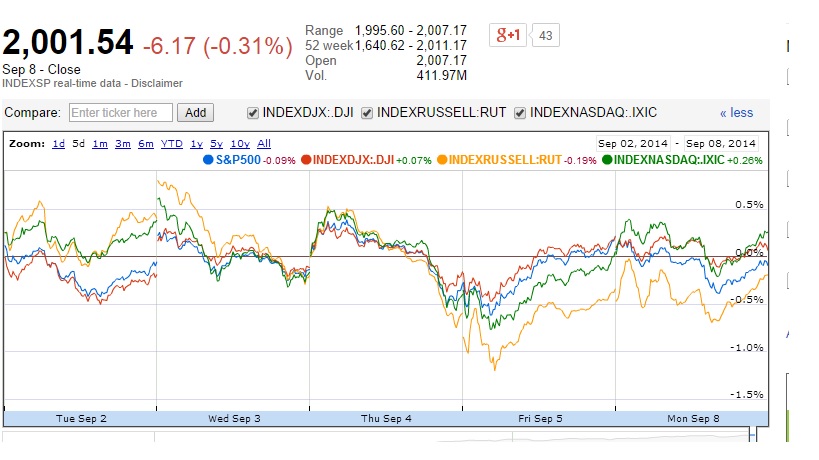The image size is (819, 460).
Task: Click the Open value 2,007.17
Action: tap(441, 61)
